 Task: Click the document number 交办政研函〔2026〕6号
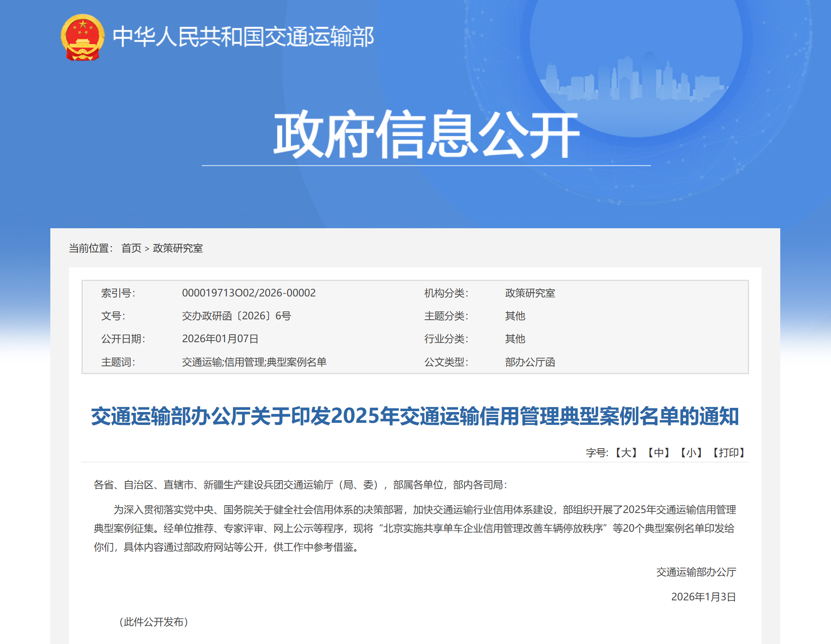236,316
